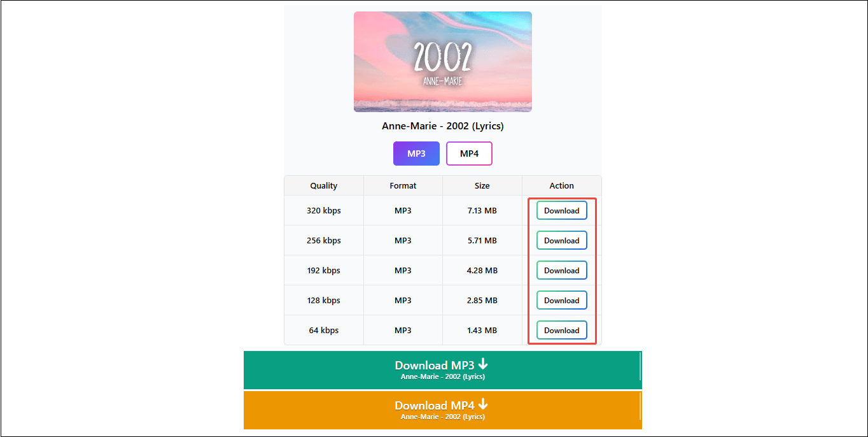Click the Size column header
Screen dimensions: 868x437
point(482,185)
